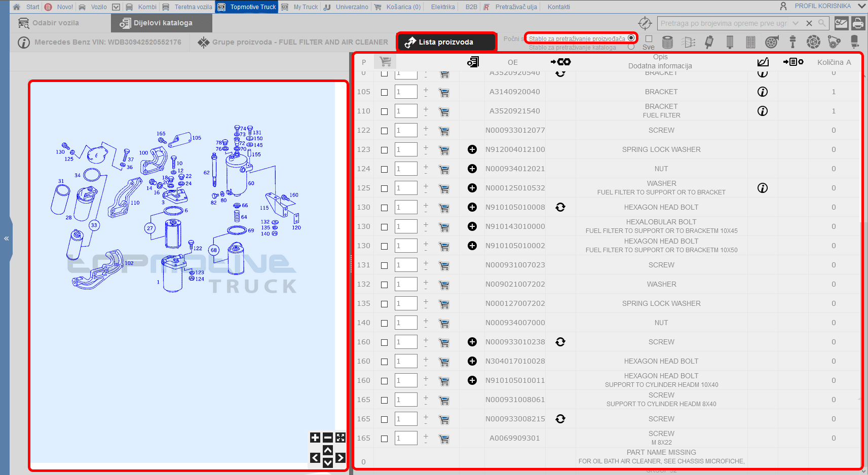
Task: Open Lista proizvoda product list
Action: [x=446, y=42]
